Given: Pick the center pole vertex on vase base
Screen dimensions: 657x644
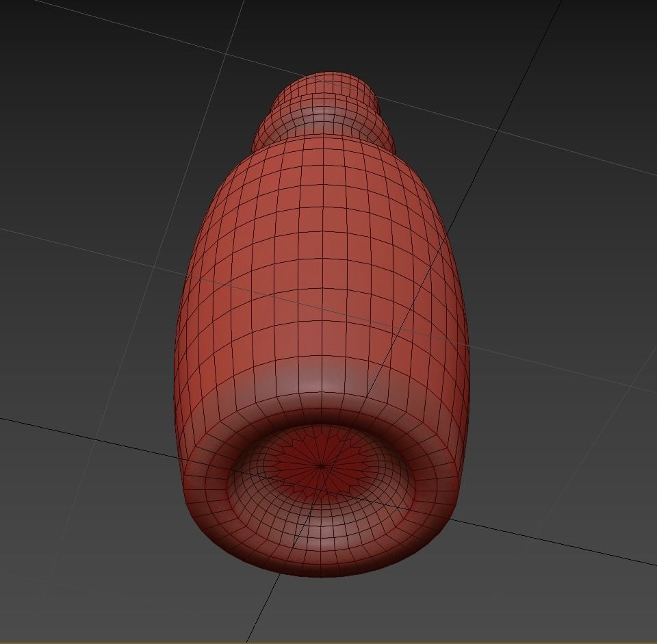Looking at the screenshot, I should 321,465.
